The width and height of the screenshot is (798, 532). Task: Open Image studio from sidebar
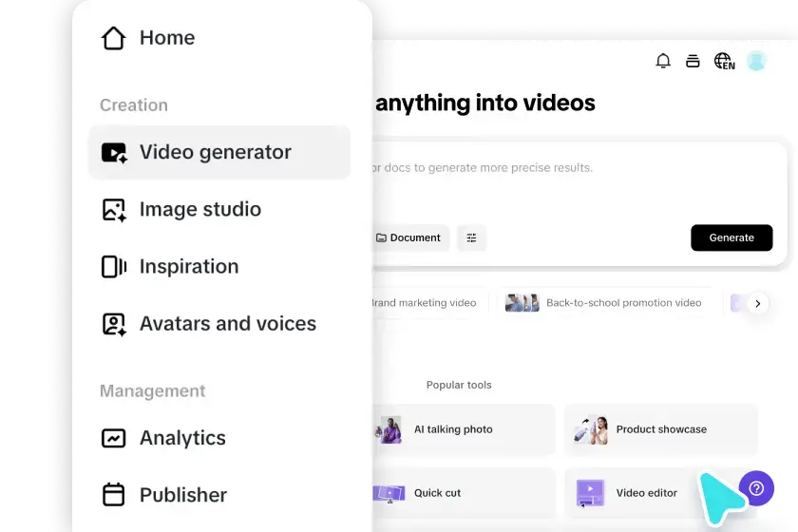pos(200,209)
